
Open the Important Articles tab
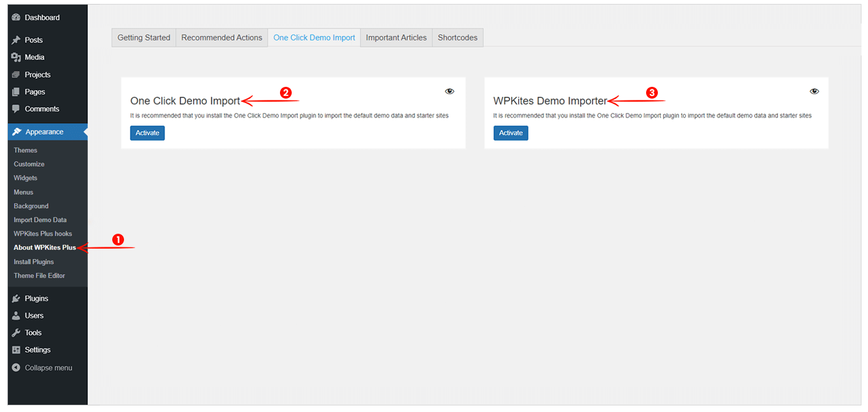[x=396, y=38]
